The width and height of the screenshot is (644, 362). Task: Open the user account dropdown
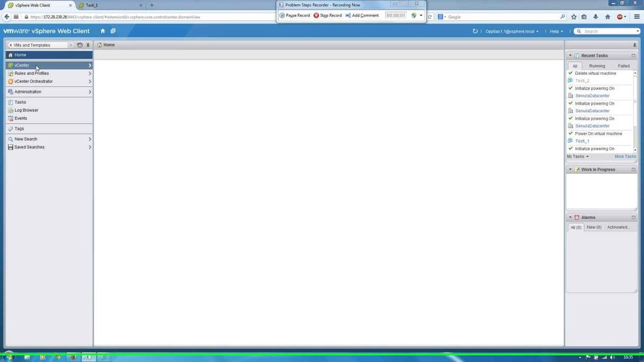(x=512, y=31)
